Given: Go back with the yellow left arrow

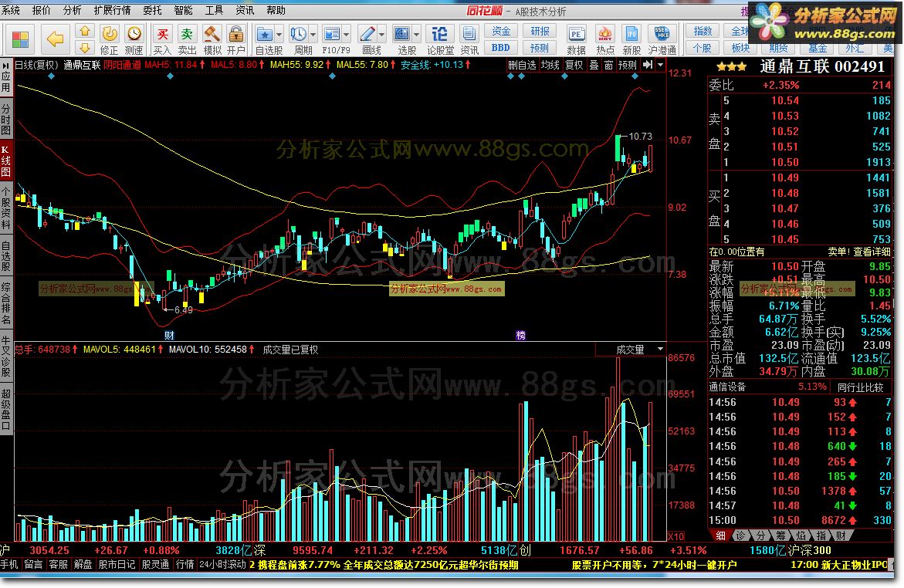Looking at the screenshot, I should [x=56, y=39].
